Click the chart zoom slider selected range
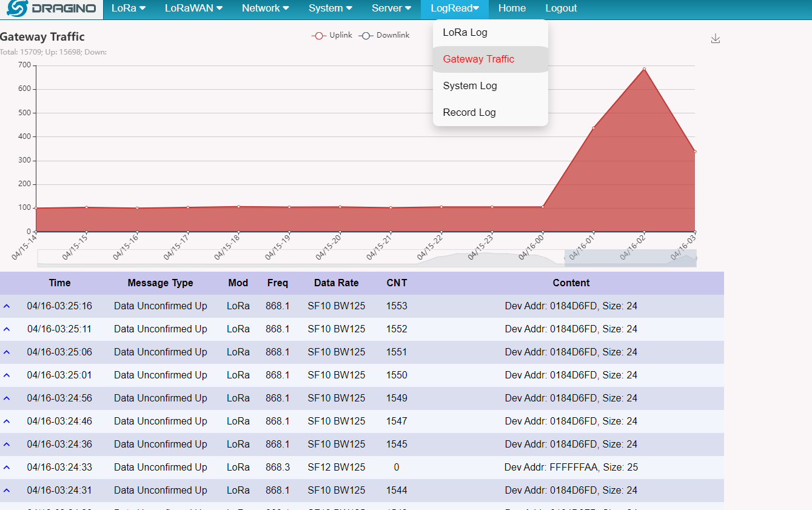 [x=631, y=258]
